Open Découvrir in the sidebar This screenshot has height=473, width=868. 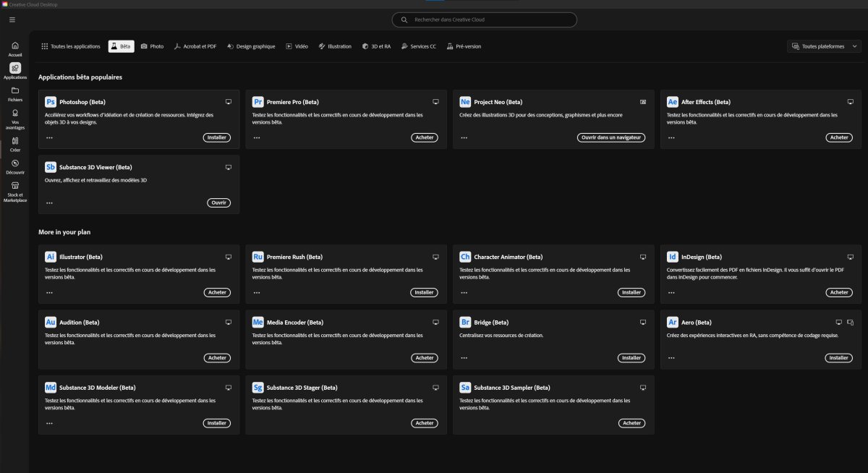coord(15,166)
